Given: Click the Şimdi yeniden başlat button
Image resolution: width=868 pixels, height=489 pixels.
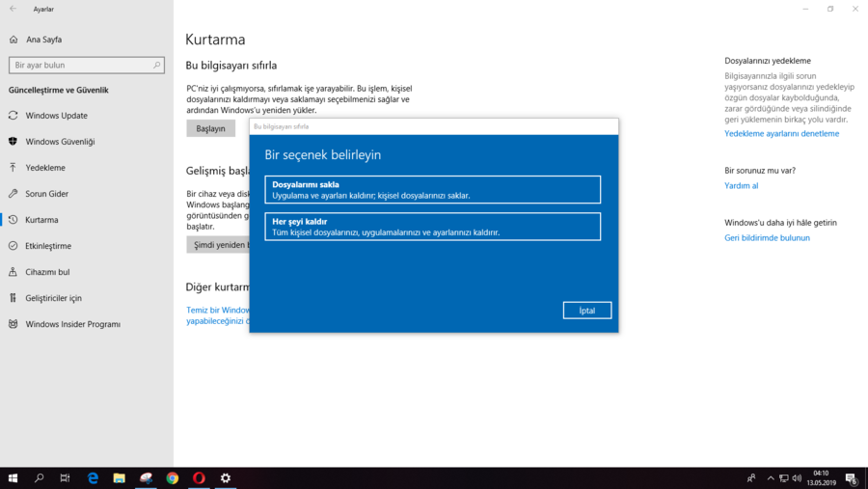Looking at the screenshot, I should point(218,244).
